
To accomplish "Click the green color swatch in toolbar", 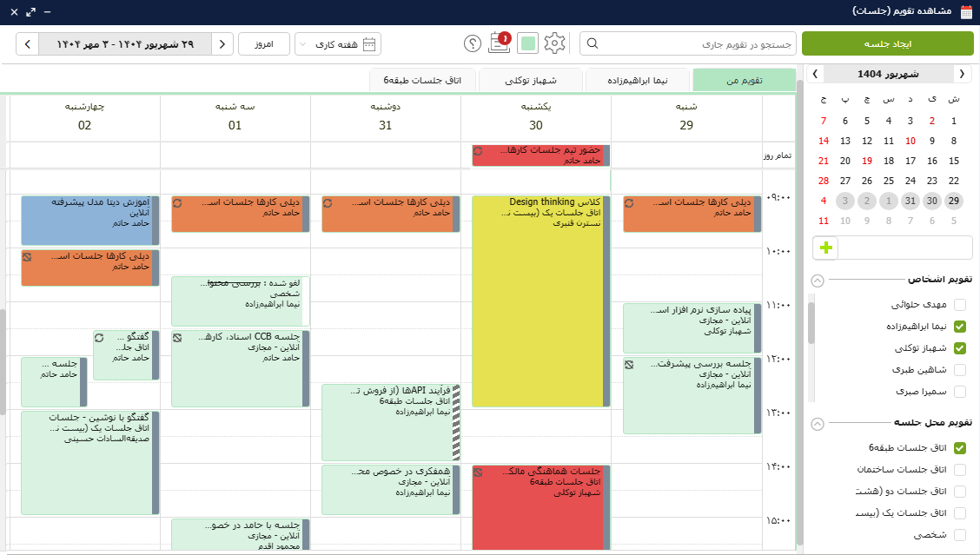I will pyautogui.click(x=527, y=43).
